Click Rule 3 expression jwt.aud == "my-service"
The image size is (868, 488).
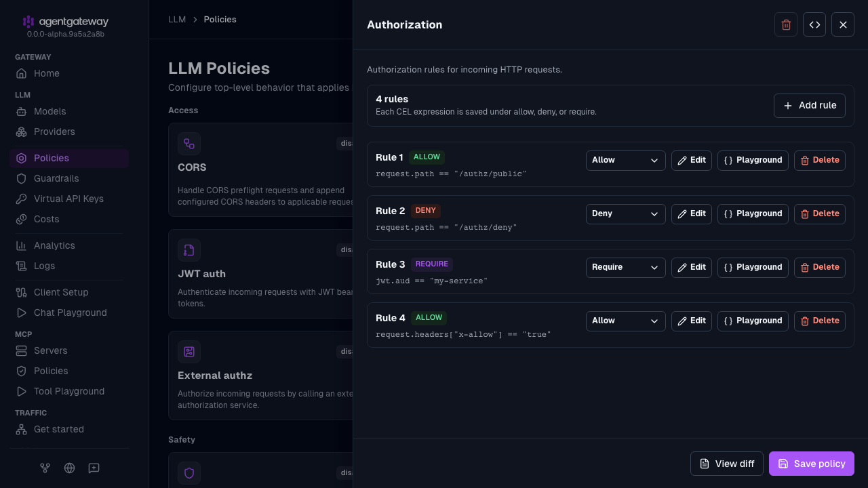pyautogui.click(x=432, y=281)
